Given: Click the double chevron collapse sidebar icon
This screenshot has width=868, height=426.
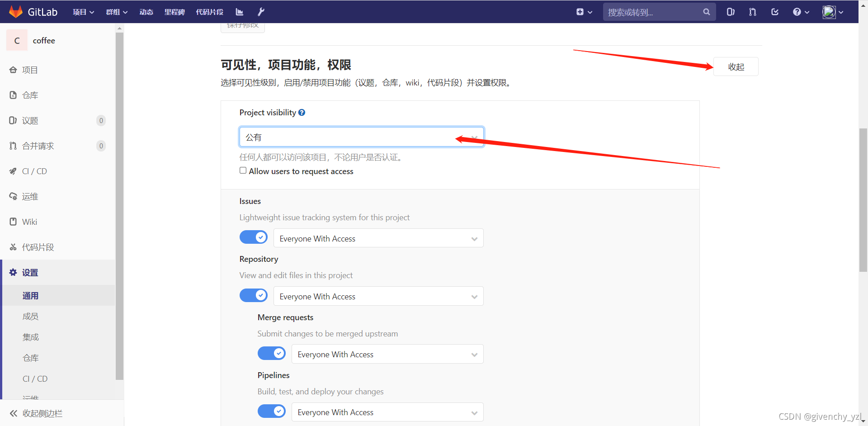Looking at the screenshot, I should coord(14,413).
